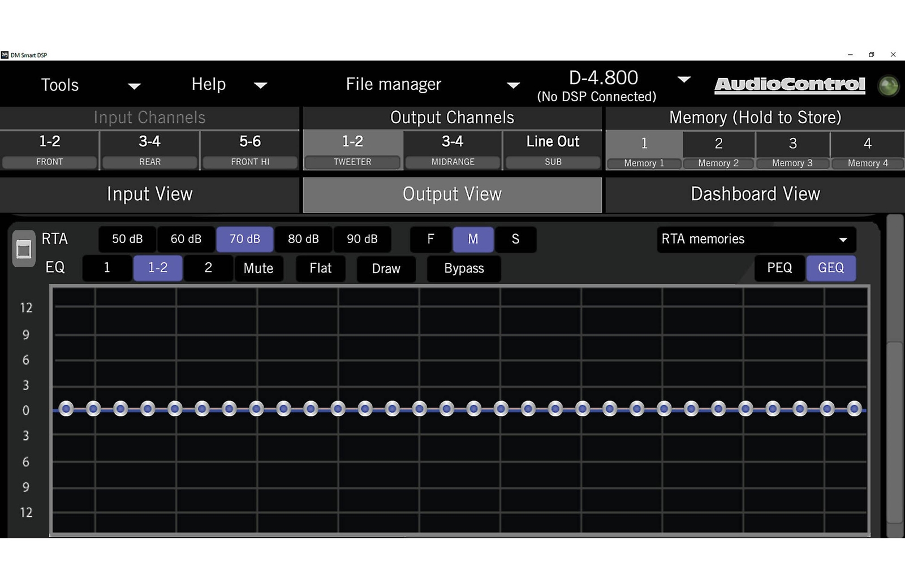905x588 pixels.
Task: Toggle EQ Bypass
Action: (464, 269)
